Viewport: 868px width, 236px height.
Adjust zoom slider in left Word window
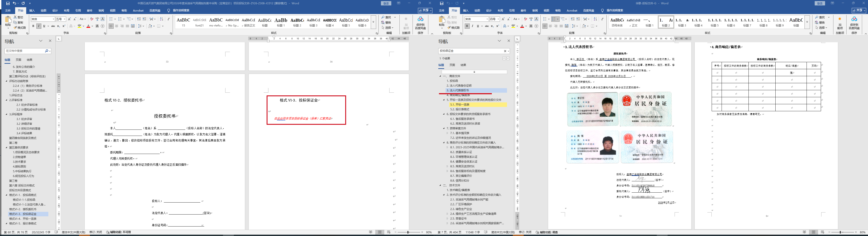coord(408,232)
